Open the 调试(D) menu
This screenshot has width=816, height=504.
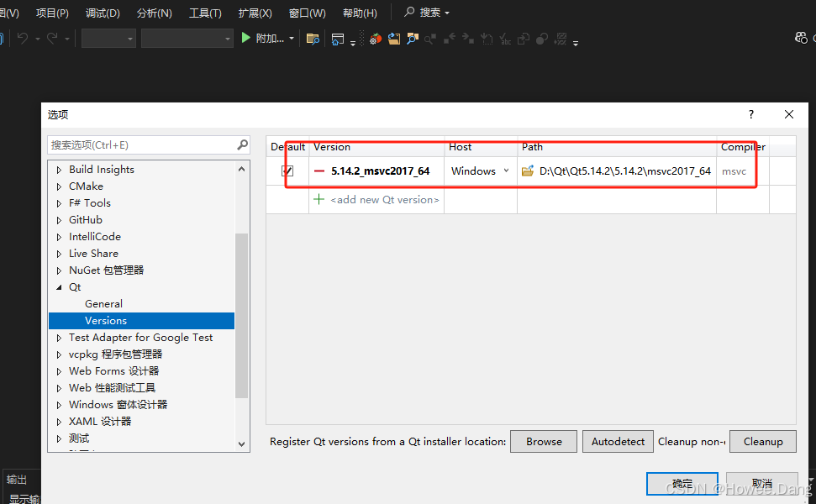click(103, 13)
